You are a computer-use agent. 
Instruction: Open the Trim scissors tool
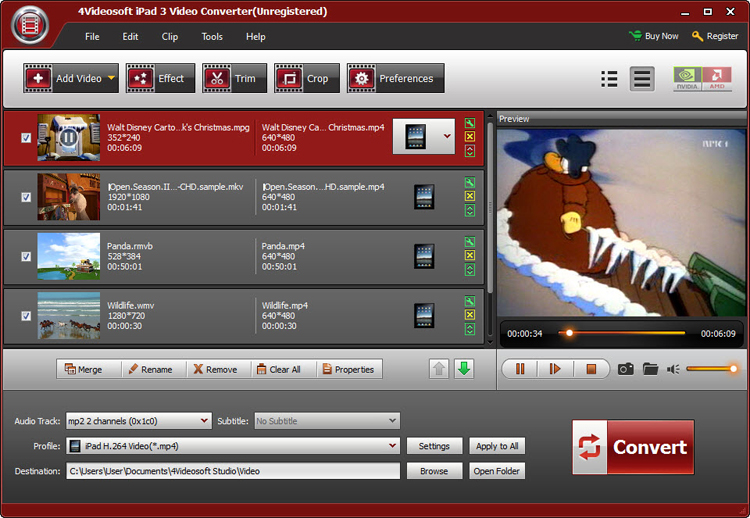pyautogui.click(x=234, y=78)
